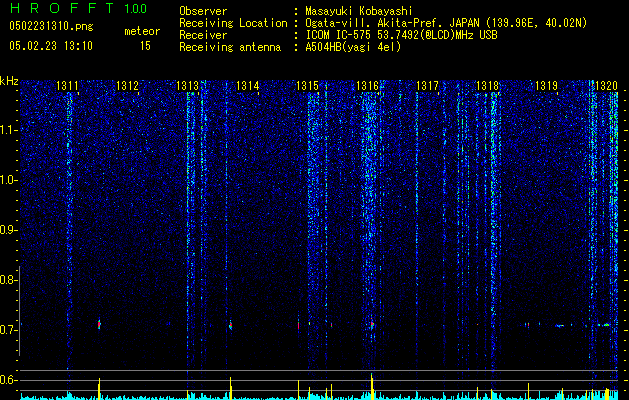This screenshot has width=629, height=400.
Task: Click the A504HB(yagi 4el) antenna text
Action: coord(353,47)
